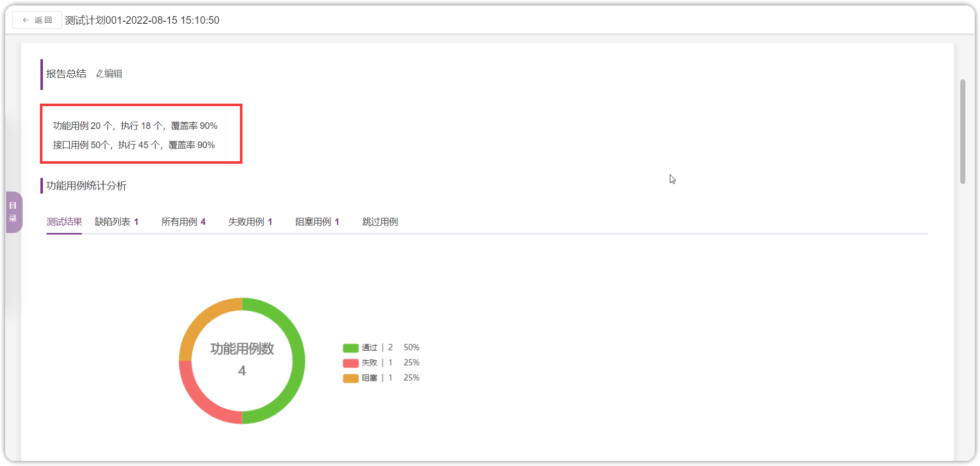Click the page title 测试计划001-2022-08-15
Viewport: 980px width, 466px height.
tap(142, 20)
